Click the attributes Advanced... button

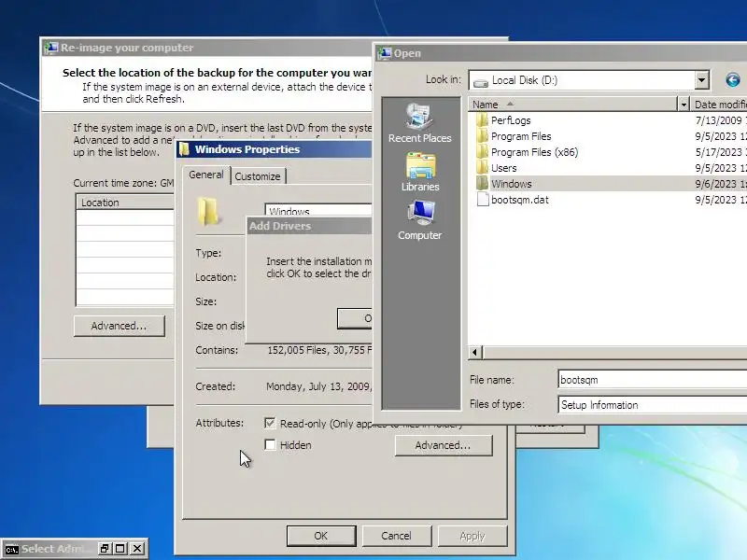[443, 445]
